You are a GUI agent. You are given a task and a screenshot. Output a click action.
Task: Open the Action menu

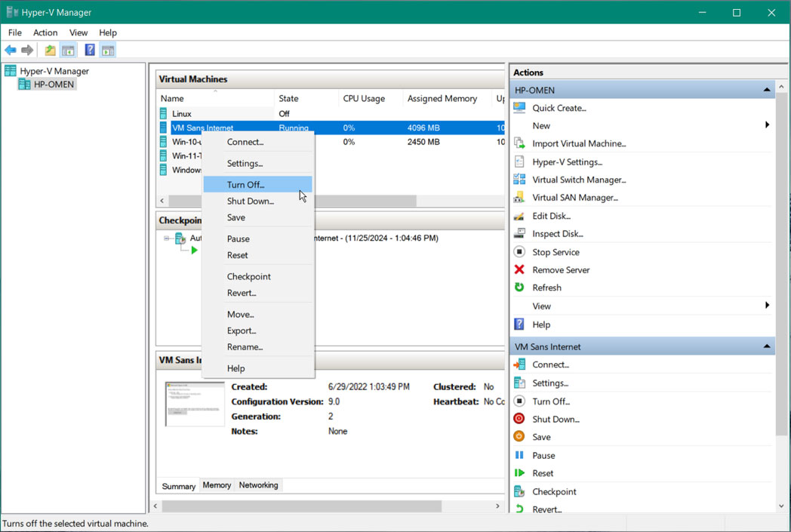45,32
